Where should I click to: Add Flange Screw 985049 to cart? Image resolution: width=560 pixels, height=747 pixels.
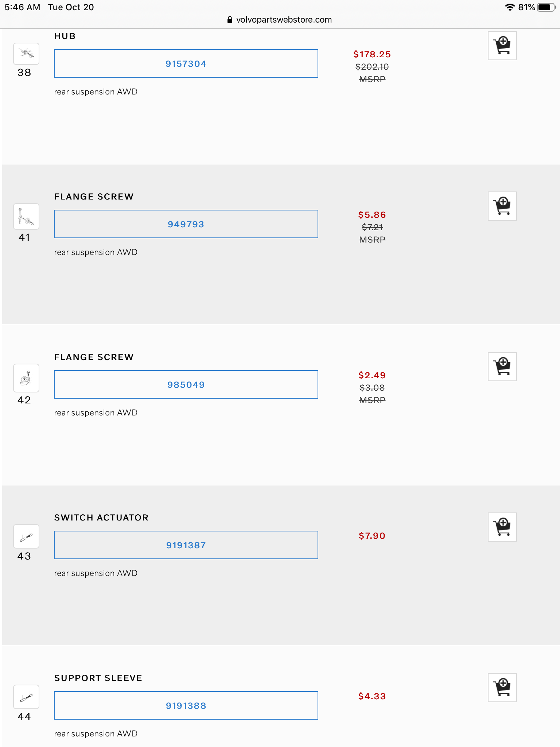(x=502, y=367)
